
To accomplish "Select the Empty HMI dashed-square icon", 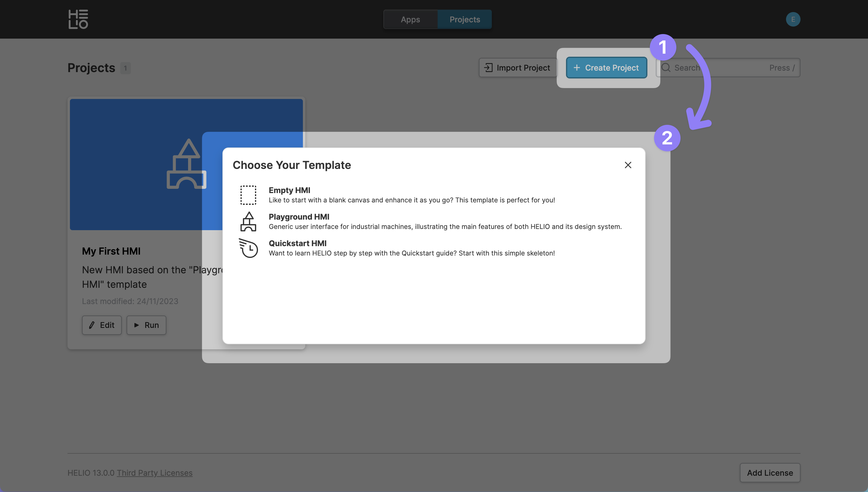I will pyautogui.click(x=248, y=195).
